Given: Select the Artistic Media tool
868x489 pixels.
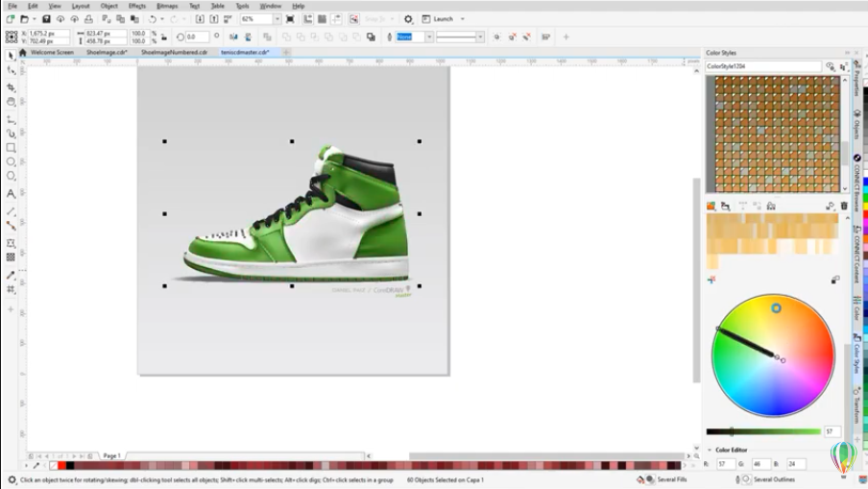Looking at the screenshot, I should pos(11,134).
